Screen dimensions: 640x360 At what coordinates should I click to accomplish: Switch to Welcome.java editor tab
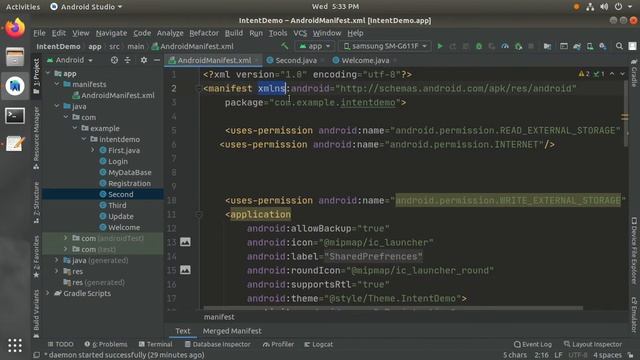coord(365,60)
